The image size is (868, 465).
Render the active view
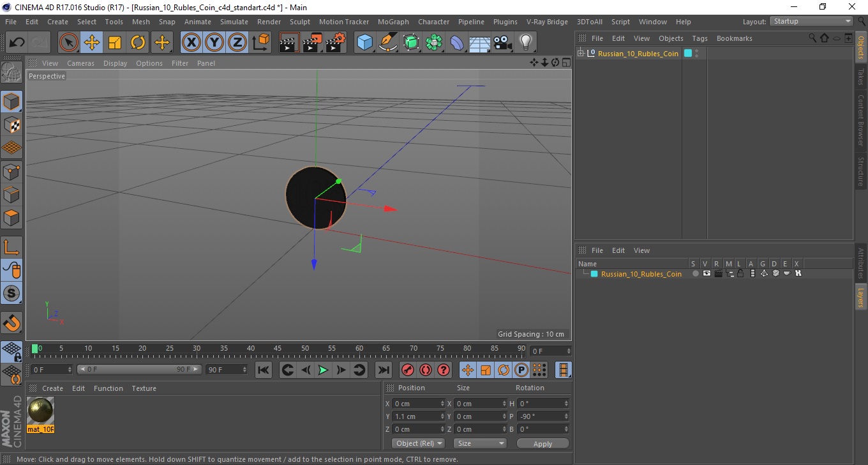(290, 43)
